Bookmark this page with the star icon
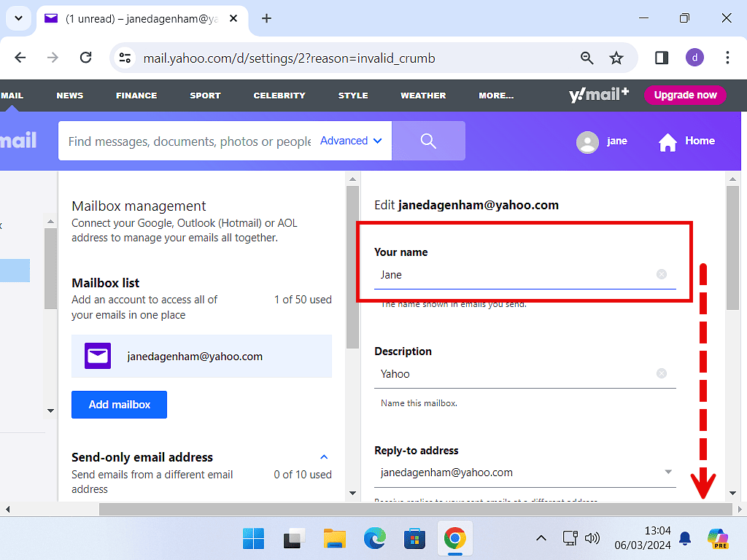 point(616,58)
